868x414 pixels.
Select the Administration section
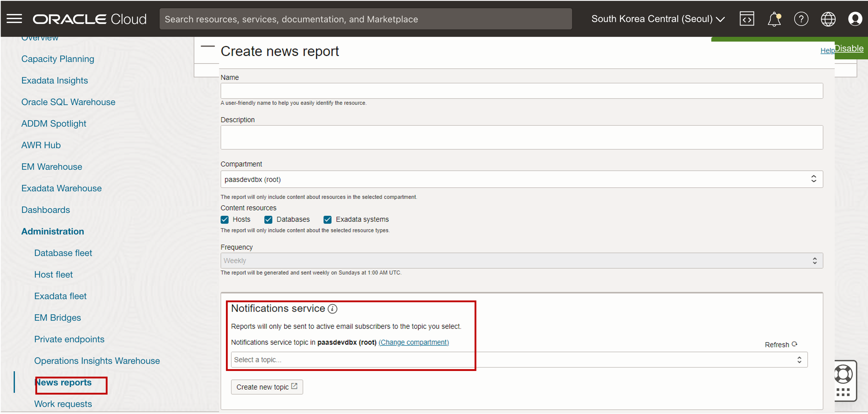click(53, 232)
